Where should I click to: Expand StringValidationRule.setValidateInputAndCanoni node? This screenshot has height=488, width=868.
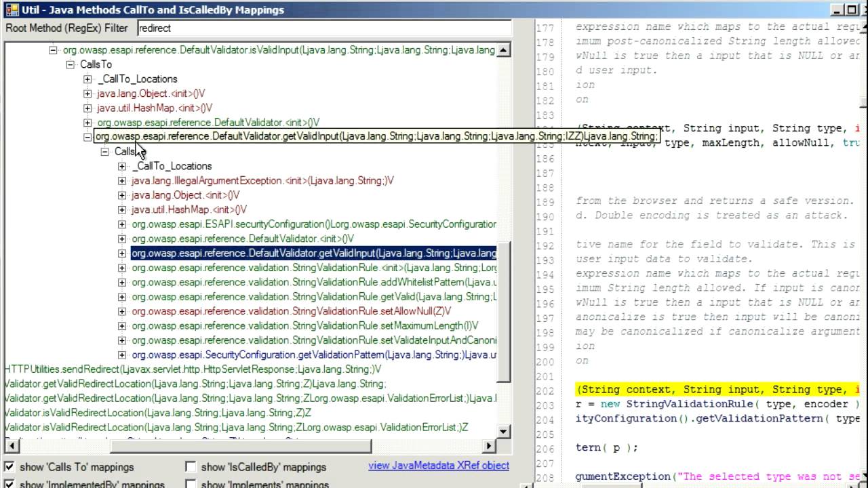point(122,341)
